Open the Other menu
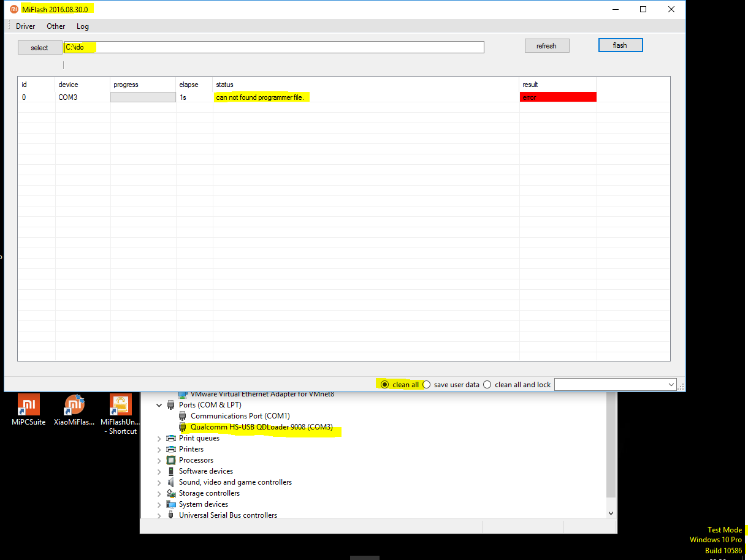The image size is (748, 560). point(56,26)
